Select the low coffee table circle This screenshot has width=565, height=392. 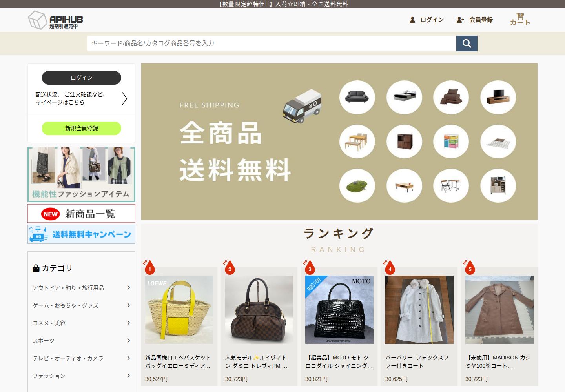point(404,185)
